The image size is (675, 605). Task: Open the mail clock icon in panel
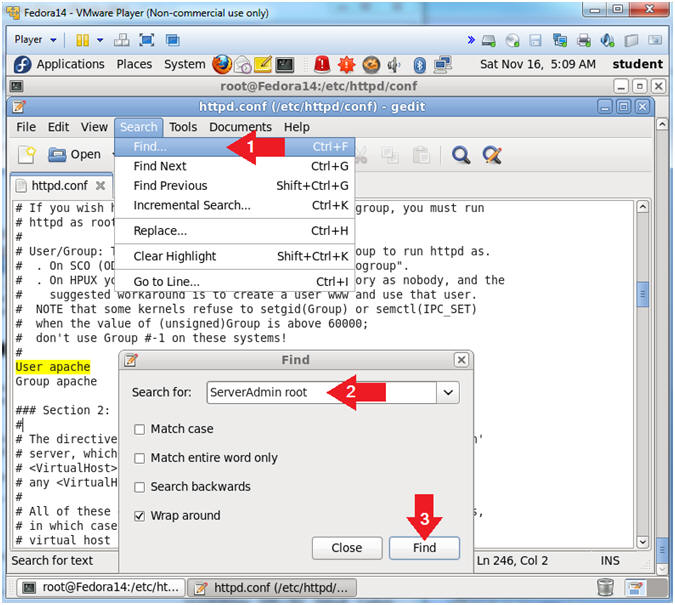(243, 65)
